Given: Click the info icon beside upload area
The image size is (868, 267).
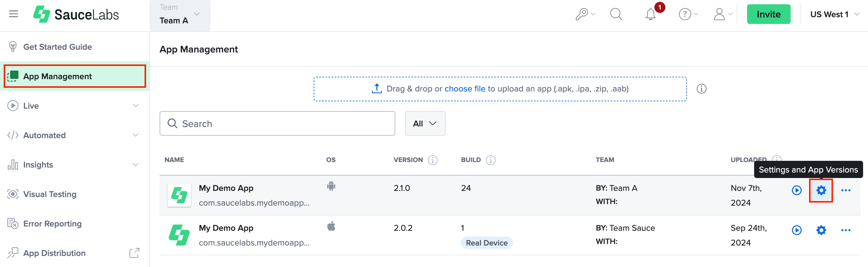Looking at the screenshot, I should pos(701,89).
